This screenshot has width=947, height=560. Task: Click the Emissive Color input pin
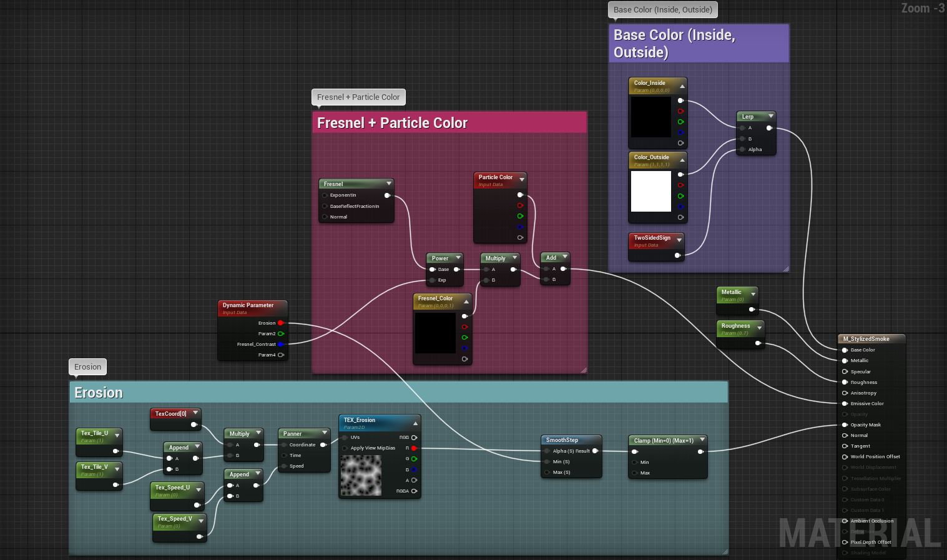[845, 403]
